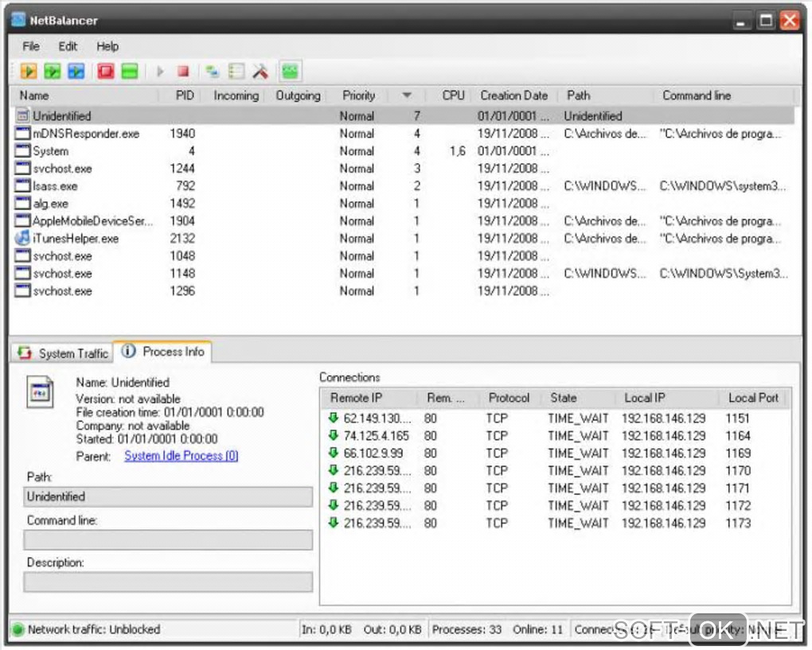Toggle the green traffic graph icon
Viewport: 812px width, 650px height.
click(290, 71)
